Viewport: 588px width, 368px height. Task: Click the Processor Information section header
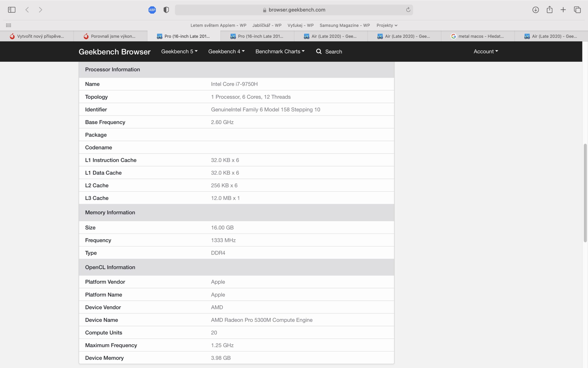point(236,70)
